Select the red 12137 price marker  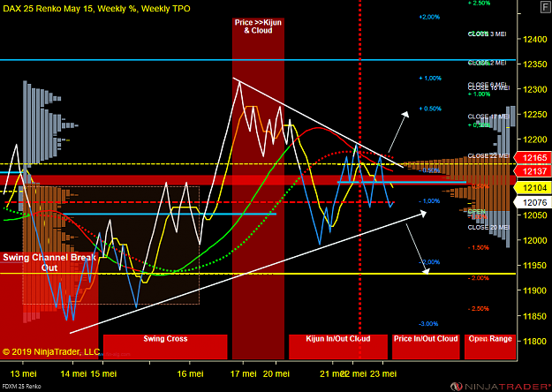pos(533,171)
